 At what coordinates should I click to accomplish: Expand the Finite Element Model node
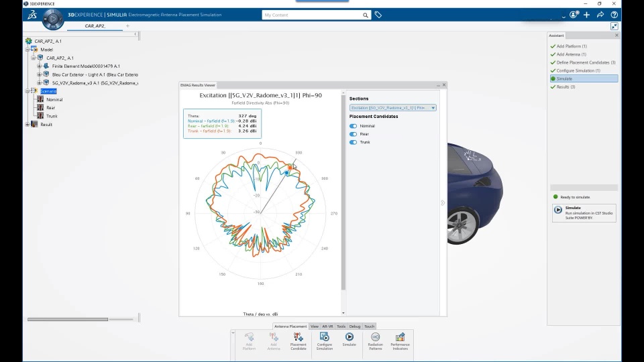click(x=40, y=66)
